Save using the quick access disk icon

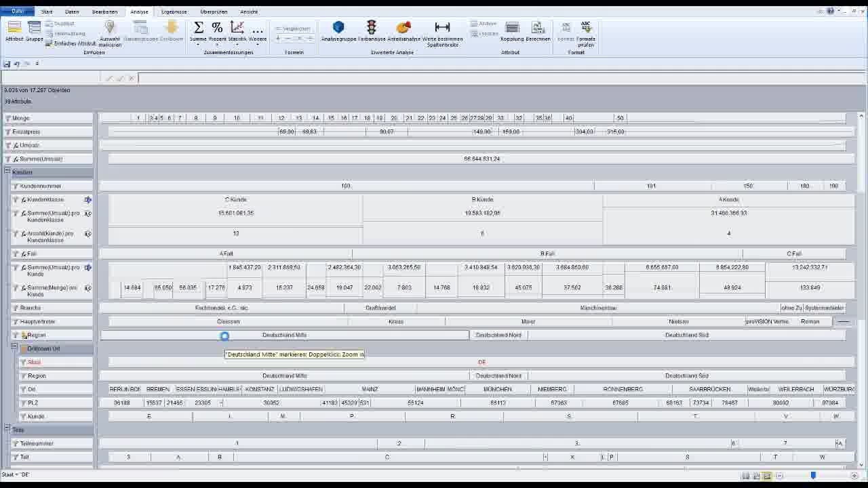(x=7, y=64)
